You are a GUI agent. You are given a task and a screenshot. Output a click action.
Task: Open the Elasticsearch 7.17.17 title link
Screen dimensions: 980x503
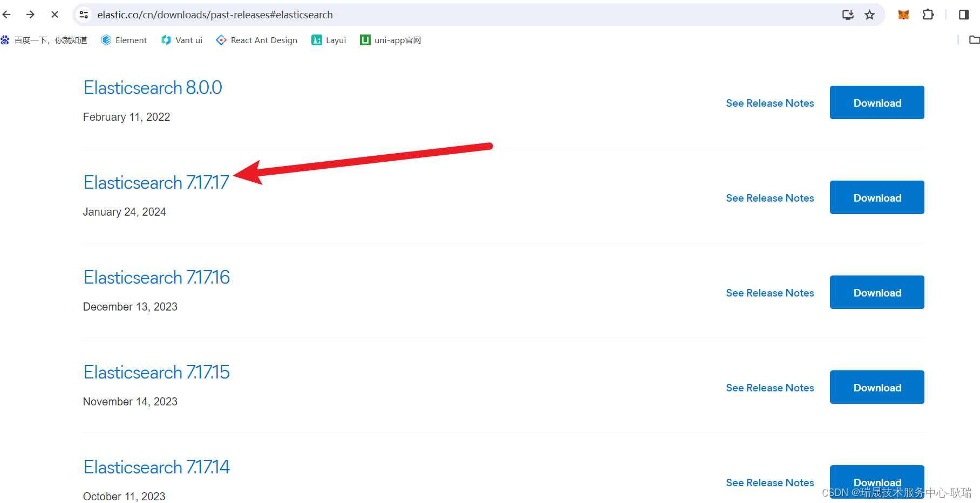pos(156,182)
